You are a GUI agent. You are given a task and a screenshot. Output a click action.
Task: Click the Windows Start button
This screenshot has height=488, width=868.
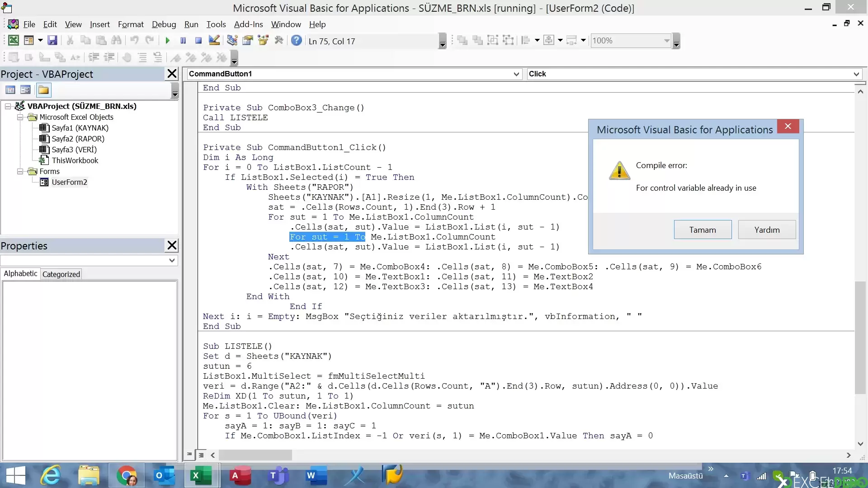16,475
